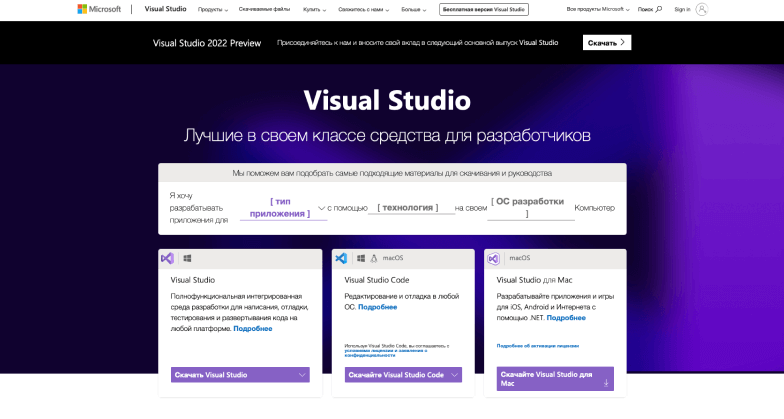
Task: Open the тип приложения selector
Action: 283,208
